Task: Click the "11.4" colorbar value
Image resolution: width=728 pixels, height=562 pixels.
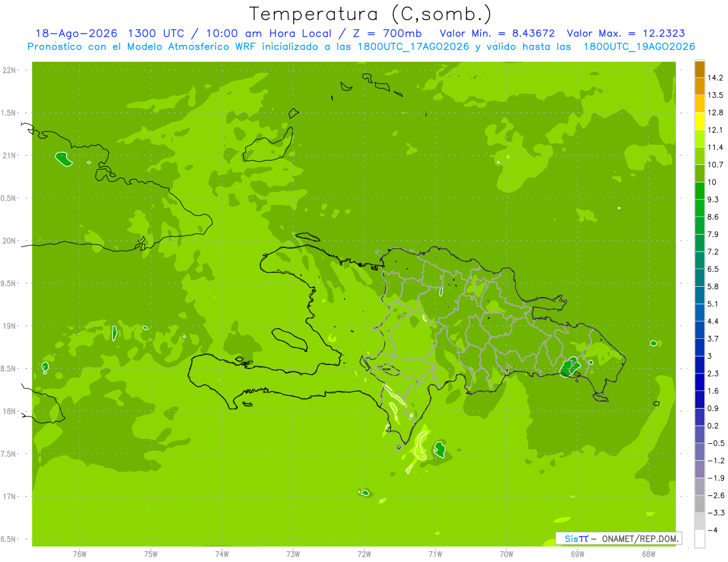Action: click(x=716, y=147)
